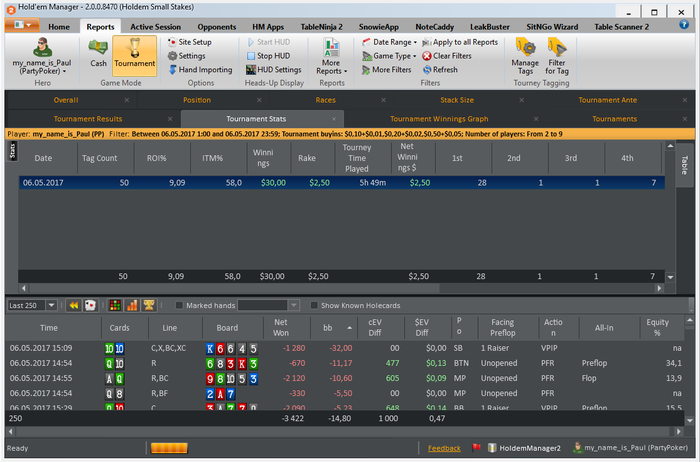The image size is (700, 462).
Task: Select the 14:55 hand with AQ
Action: click(345, 378)
